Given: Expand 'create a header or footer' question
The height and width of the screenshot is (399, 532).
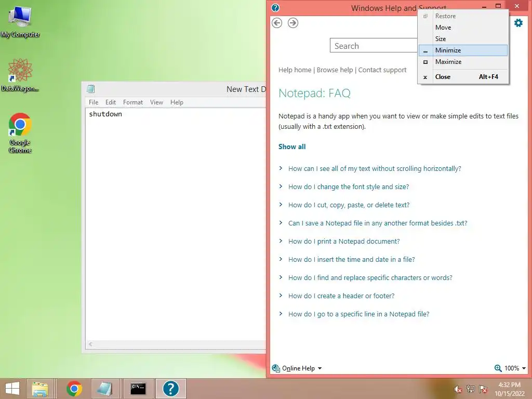Looking at the screenshot, I should point(341,296).
